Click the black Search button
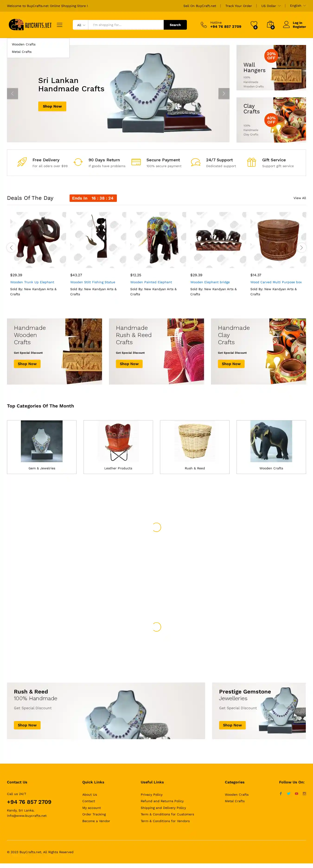This screenshot has height=868, width=313. coord(175,25)
